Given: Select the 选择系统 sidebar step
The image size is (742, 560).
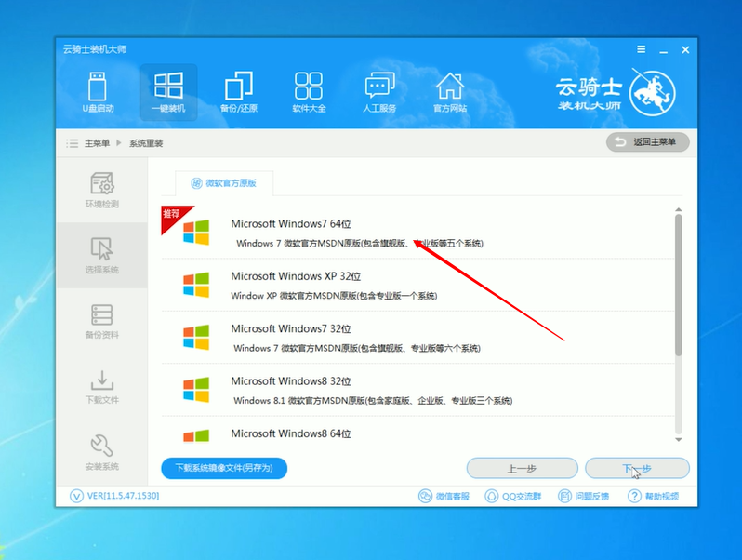Looking at the screenshot, I should [x=101, y=256].
